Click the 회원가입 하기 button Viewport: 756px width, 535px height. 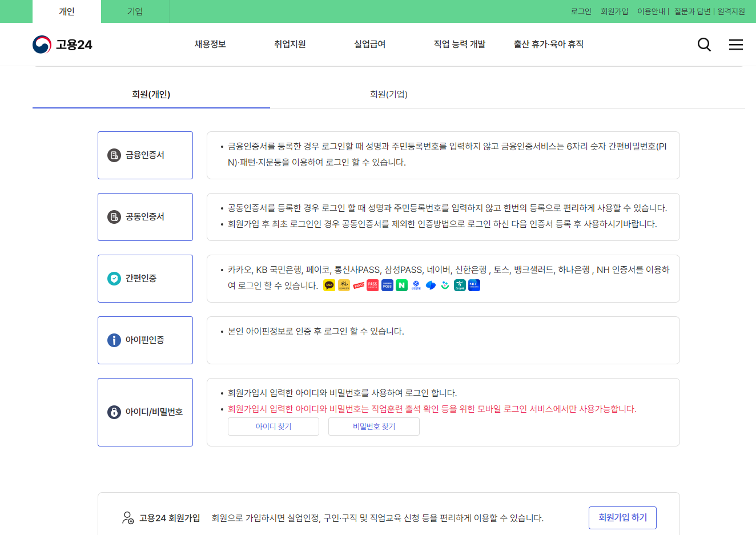coord(622,517)
